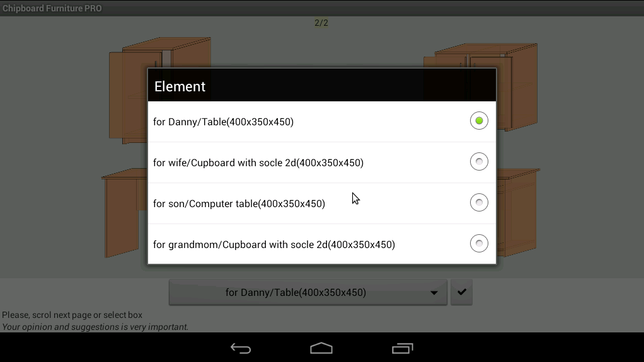This screenshot has height=362, width=644.
Task: Select the for wife/Cupboard radio button
Action: pos(479,162)
